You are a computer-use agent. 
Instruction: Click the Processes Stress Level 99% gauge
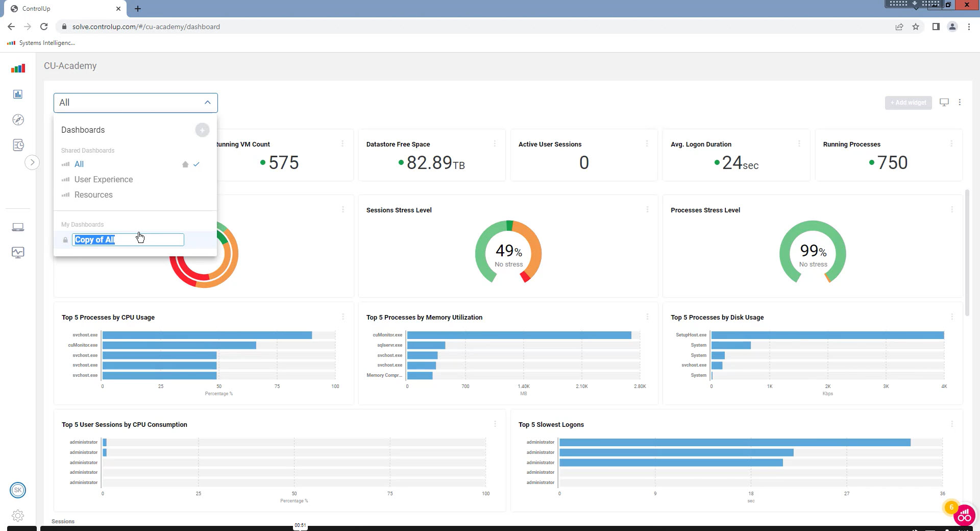813,252
